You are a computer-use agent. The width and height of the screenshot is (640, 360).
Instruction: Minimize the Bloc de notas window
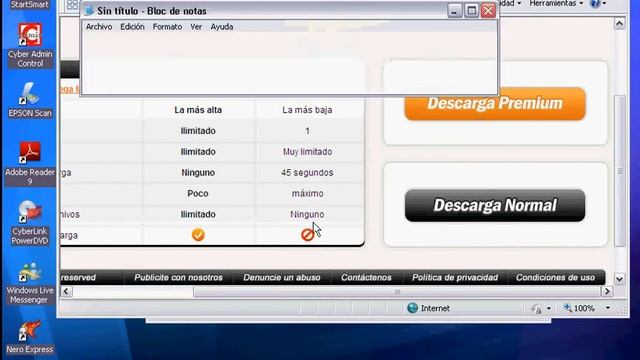[x=454, y=11]
